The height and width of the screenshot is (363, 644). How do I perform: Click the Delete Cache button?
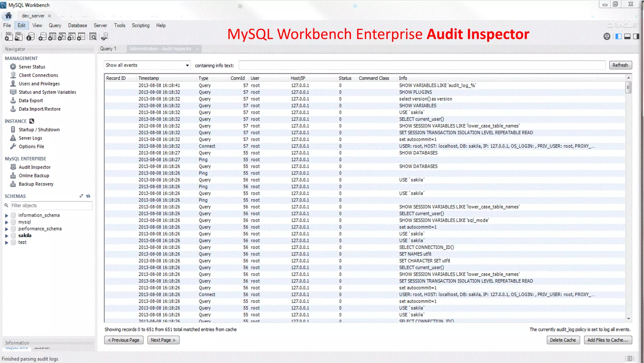point(563,340)
